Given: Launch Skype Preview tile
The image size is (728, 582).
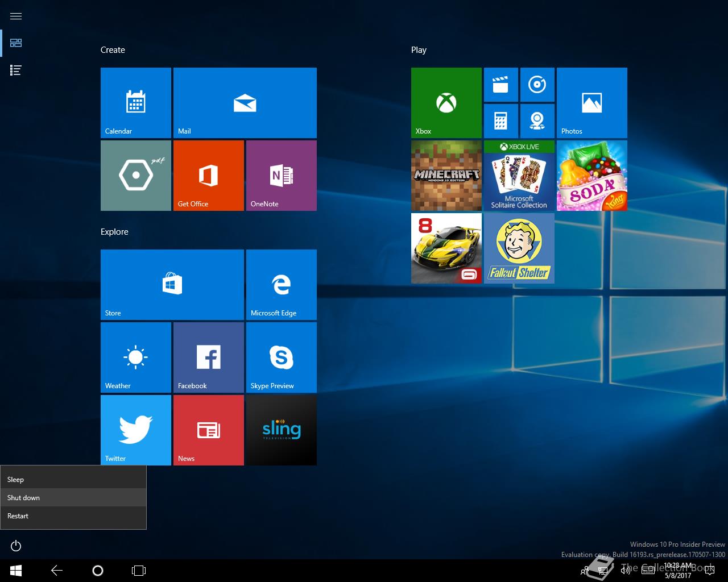Looking at the screenshot, I should (x=282, y=357).
